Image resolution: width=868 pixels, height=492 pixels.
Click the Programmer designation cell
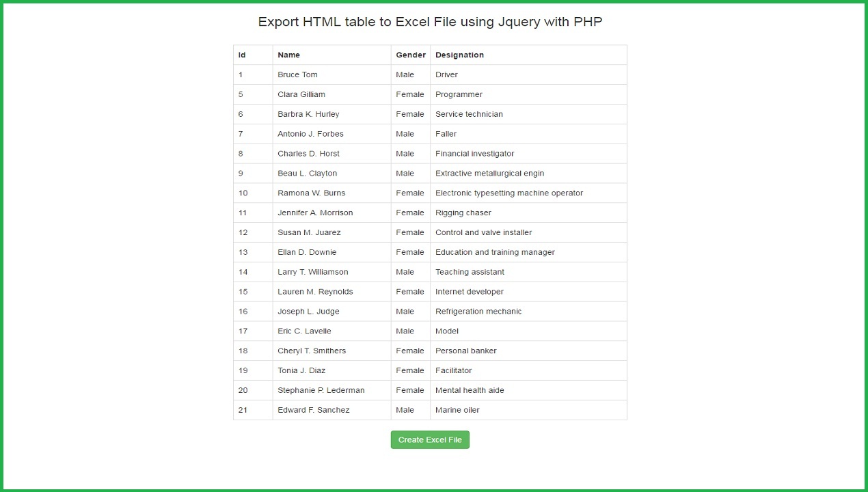tap(459, 94)
